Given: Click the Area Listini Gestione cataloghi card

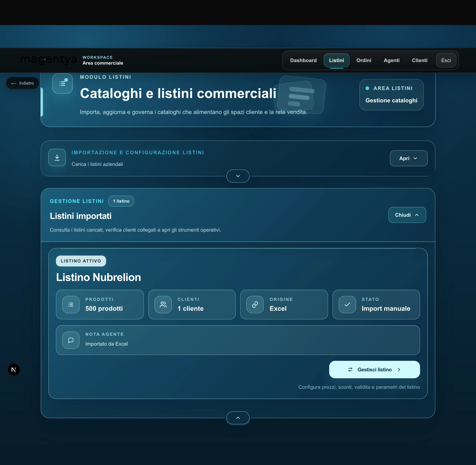Looking at the screenshot, I should (391, 95).
